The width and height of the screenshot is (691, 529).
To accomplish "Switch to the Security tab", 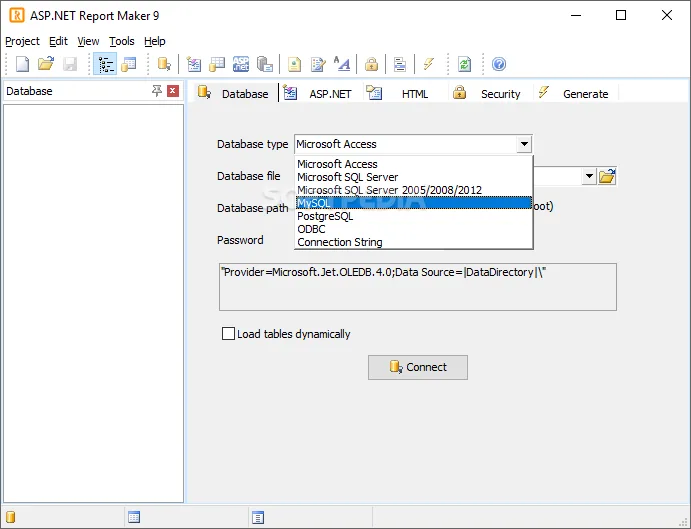I will tap(490, 93).
